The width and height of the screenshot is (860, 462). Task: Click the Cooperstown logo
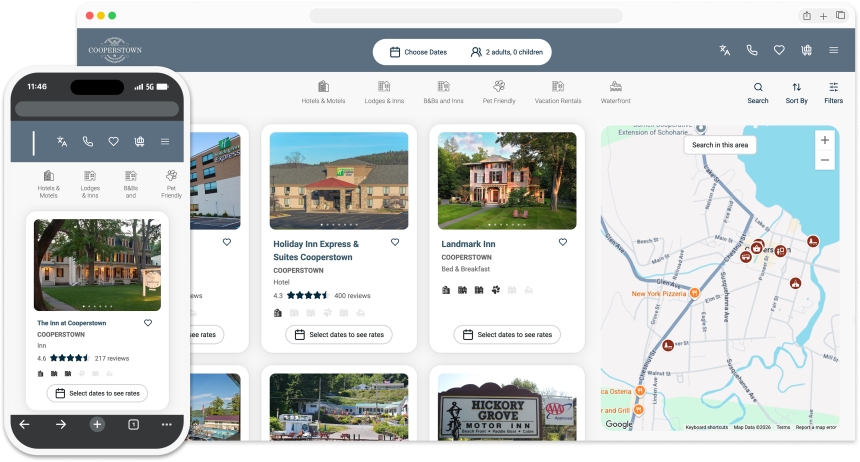pyautogui.click(x=115, y=50)
